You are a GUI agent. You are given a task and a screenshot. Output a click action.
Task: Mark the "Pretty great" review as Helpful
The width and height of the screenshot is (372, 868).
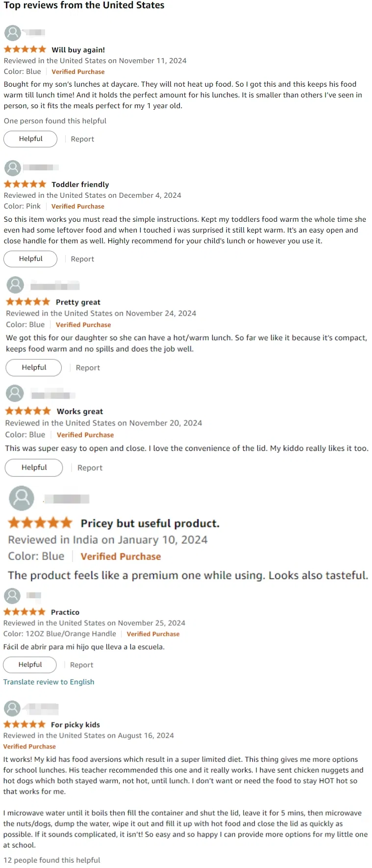(x=33, y=367)
